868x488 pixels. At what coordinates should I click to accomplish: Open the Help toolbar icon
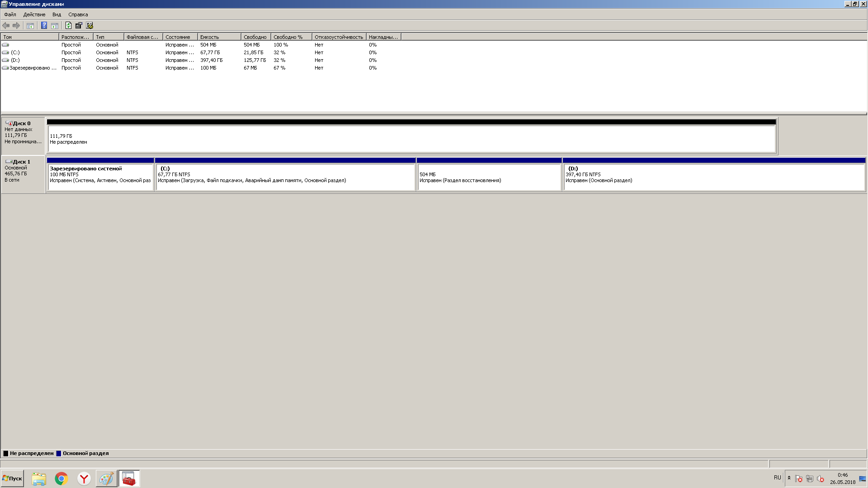click(44, 25)
